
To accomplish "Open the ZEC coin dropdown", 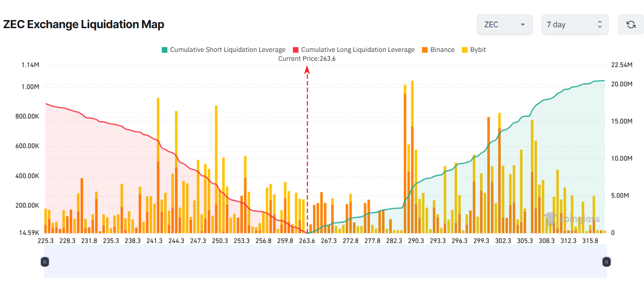I will click(x=504, y=25).
